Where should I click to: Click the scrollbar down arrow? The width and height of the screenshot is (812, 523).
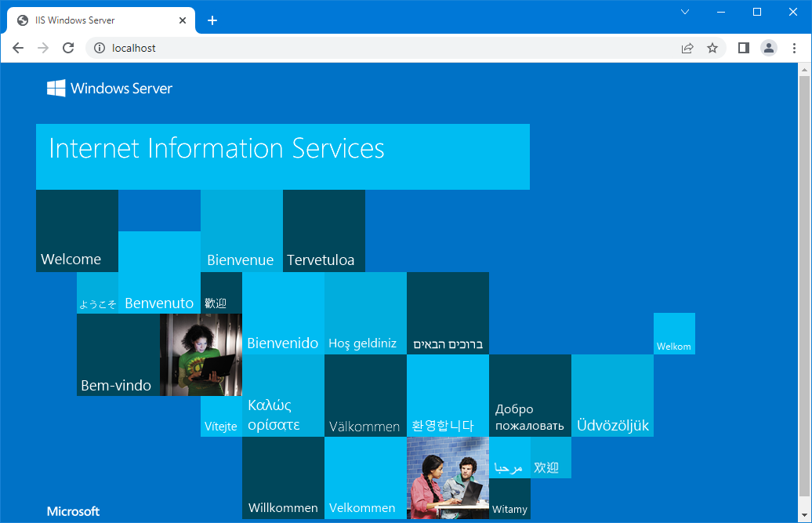(x=804, y=515)
